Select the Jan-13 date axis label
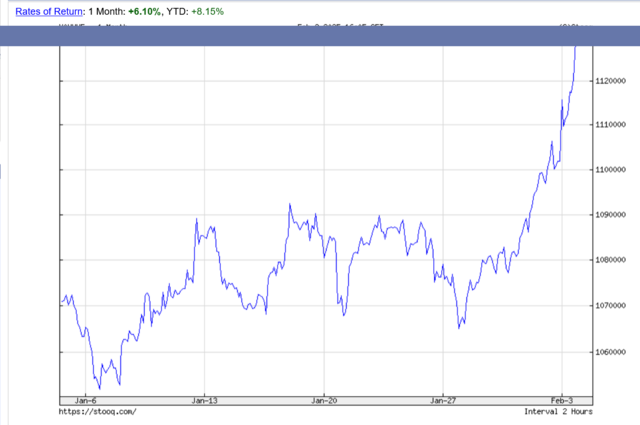 [x=204, y=400]
